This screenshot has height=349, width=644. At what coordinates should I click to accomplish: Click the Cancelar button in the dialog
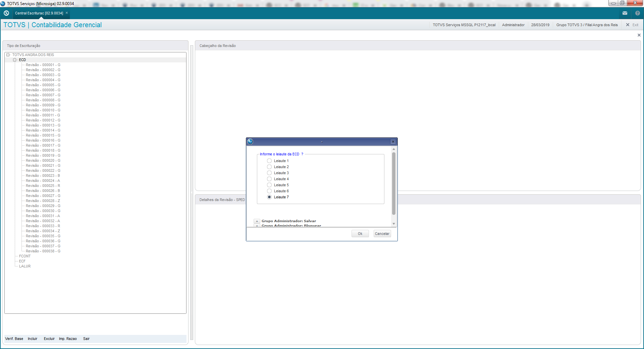(382, 234)
